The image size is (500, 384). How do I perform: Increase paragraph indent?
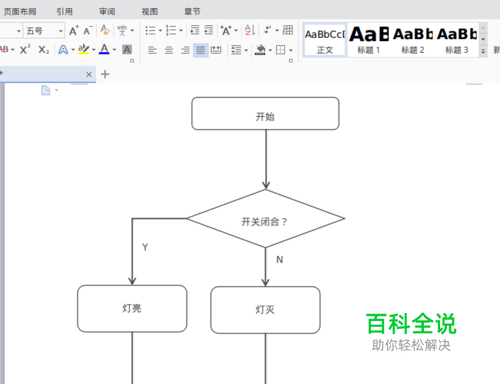pyautogui.click(x=209, y=30)
